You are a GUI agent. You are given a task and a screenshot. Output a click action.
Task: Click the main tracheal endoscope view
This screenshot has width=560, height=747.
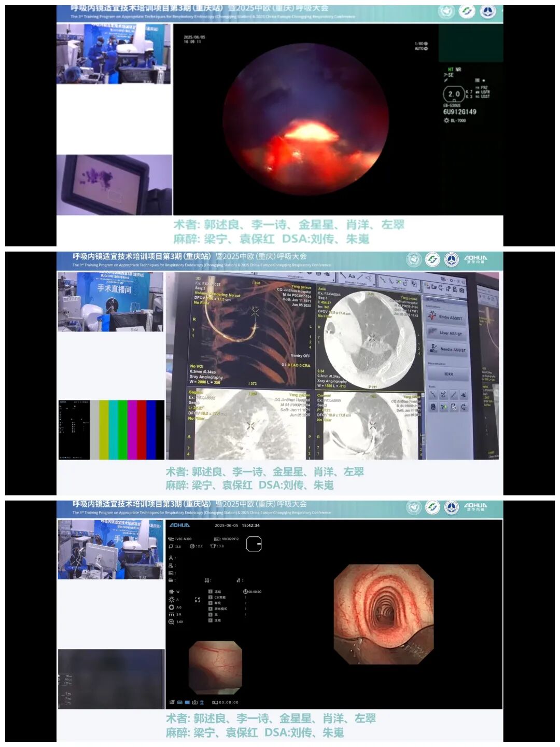coord(384,614)
